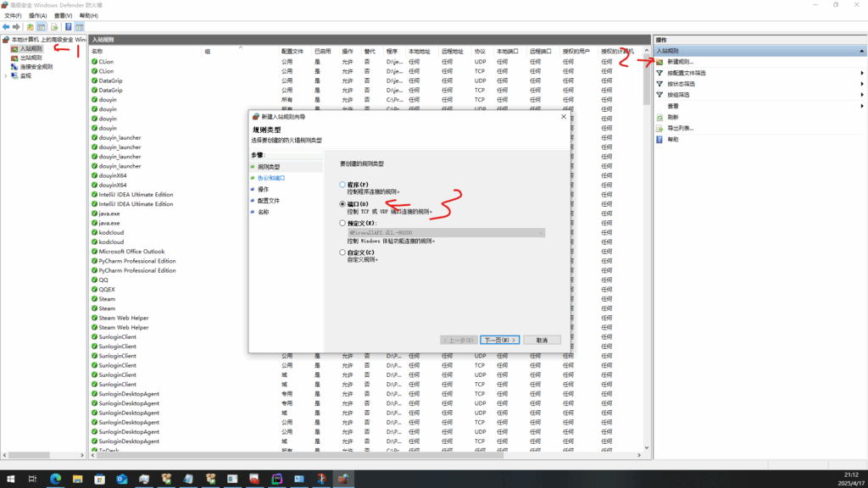
Task: Expand the 监视 tree node
Action: click(x=6, y=76)
